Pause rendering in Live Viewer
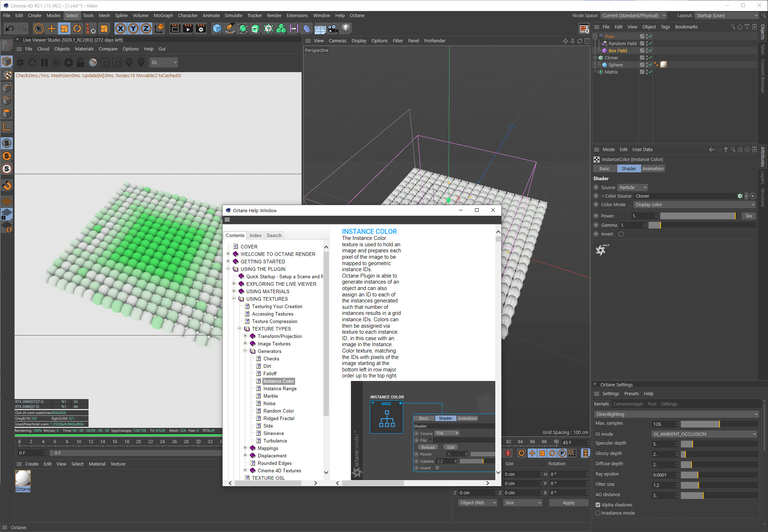The width and height of the screenshot is (768, 532). pyautogui.click(x=44, y=63)
